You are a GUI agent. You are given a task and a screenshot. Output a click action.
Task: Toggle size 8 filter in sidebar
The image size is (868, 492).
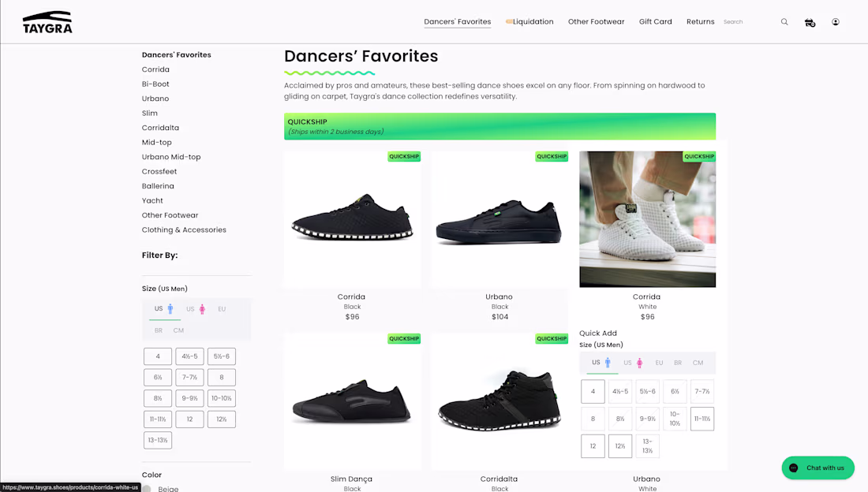pos(222,378)
